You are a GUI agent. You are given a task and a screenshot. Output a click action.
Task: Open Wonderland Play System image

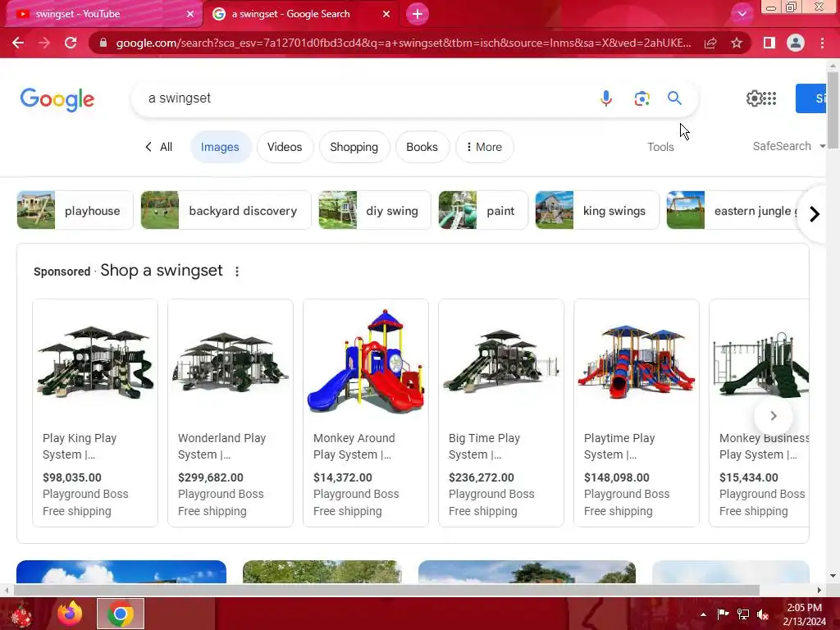tap(231, 362)
